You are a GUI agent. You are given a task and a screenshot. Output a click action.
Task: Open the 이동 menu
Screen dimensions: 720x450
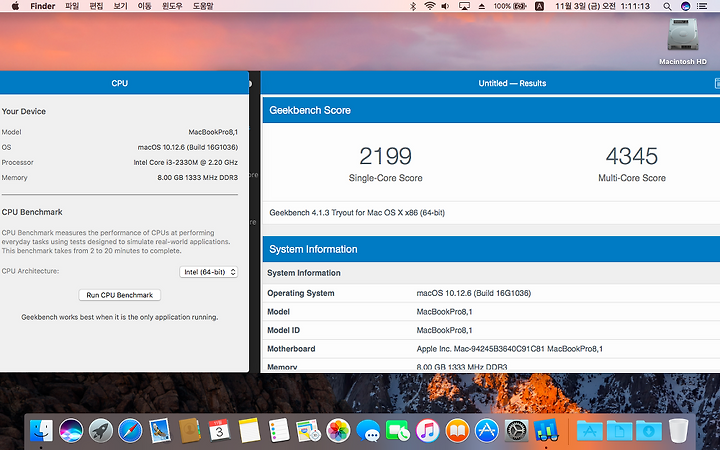click(x=145, y=6)
